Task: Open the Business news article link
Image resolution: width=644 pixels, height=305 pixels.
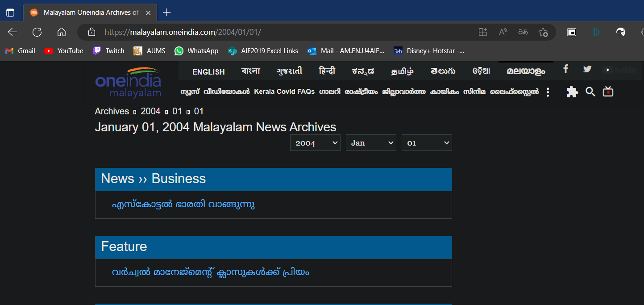Action: [183, 205]
